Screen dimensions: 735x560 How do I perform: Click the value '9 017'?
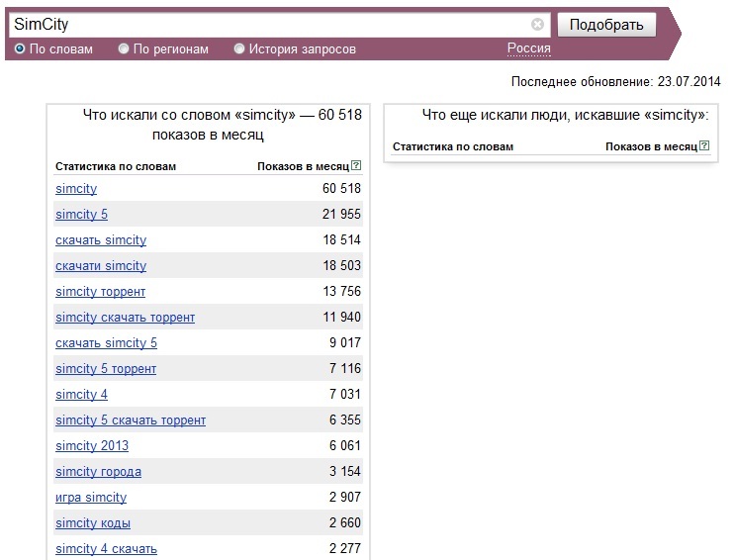(x=345, y=343)
